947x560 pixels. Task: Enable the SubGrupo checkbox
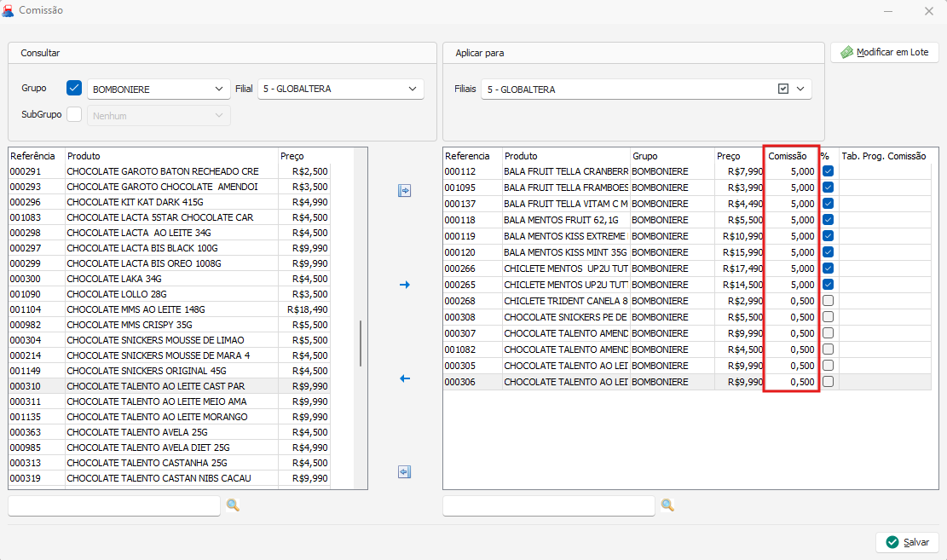(74, 114)
